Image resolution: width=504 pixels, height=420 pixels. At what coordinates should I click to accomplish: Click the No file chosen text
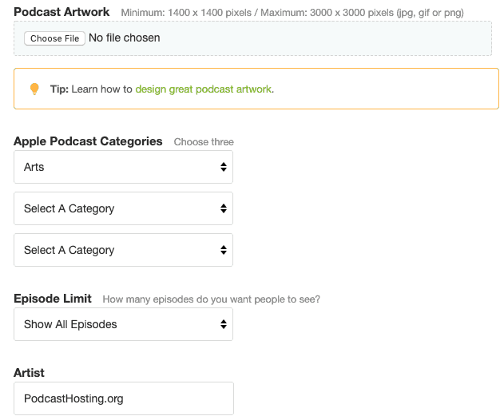(x=125, y=38)
